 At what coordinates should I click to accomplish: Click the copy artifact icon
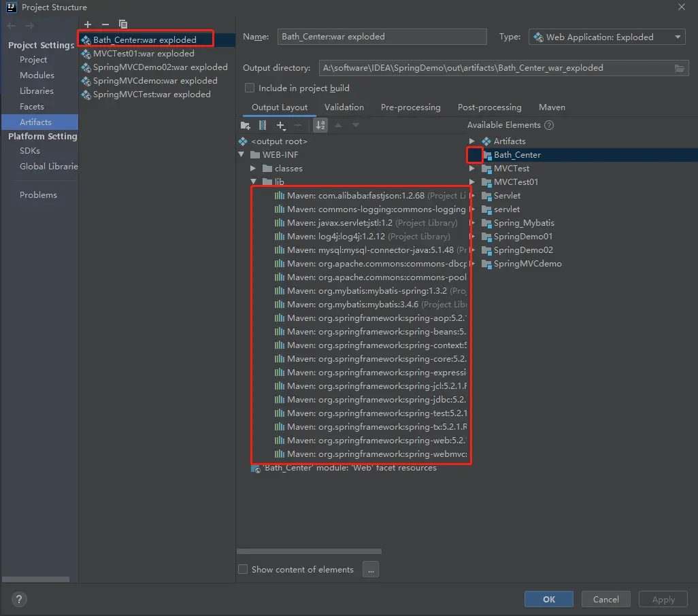pos(123,24)
